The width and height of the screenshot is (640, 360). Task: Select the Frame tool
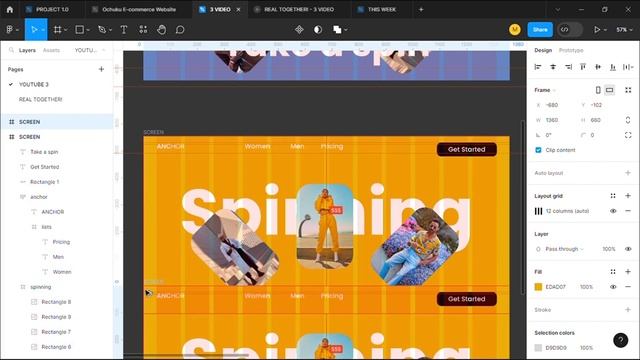click(x=58, y=29)
